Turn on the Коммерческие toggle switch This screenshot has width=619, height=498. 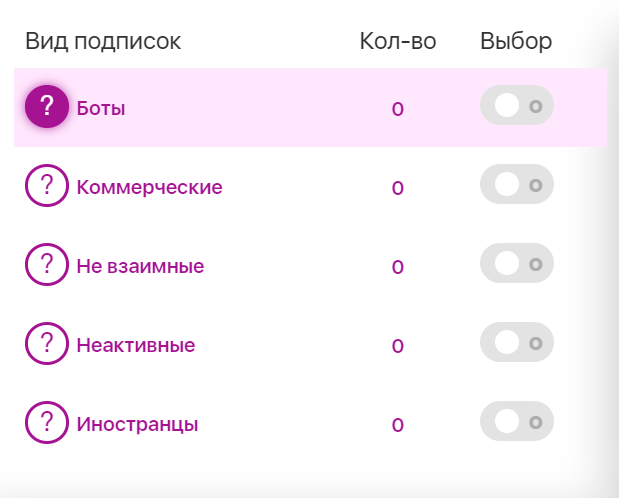click(516, 185)
